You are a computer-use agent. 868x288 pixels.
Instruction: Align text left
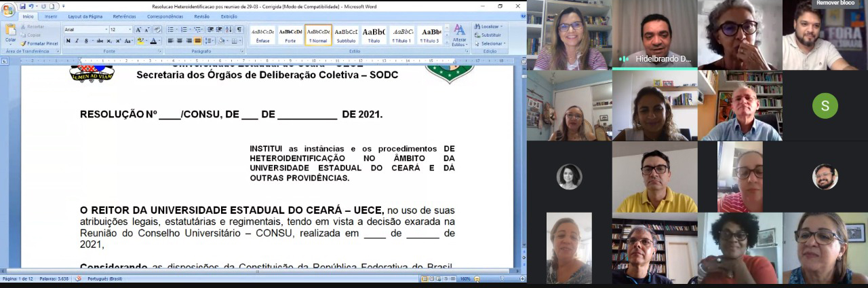[x=170, y=41]
